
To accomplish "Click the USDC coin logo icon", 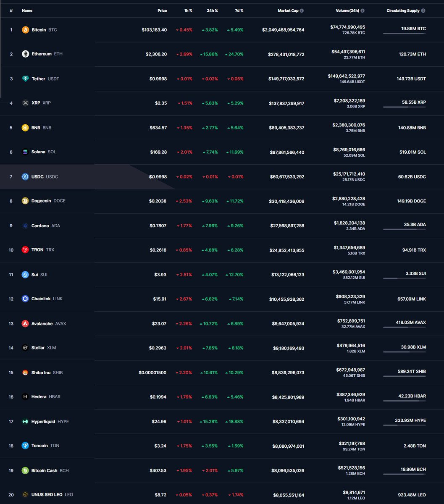I will 25,177.
